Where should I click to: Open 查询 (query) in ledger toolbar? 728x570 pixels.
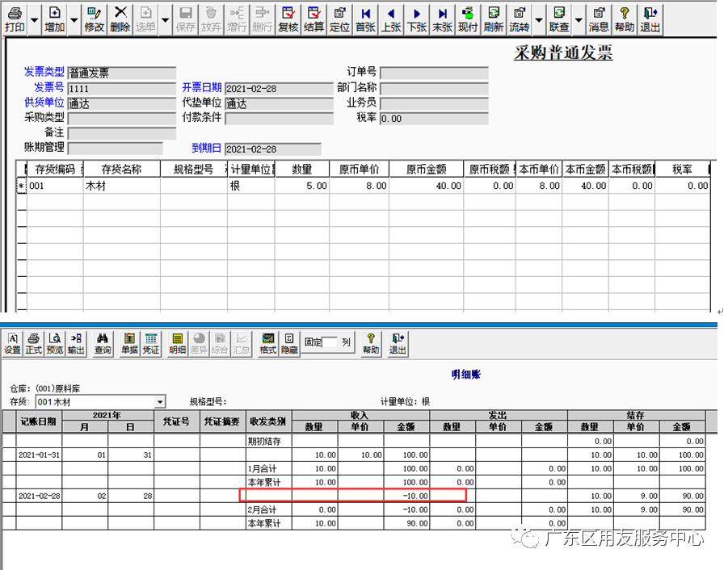pyautogui.click(x=103, y=344)
